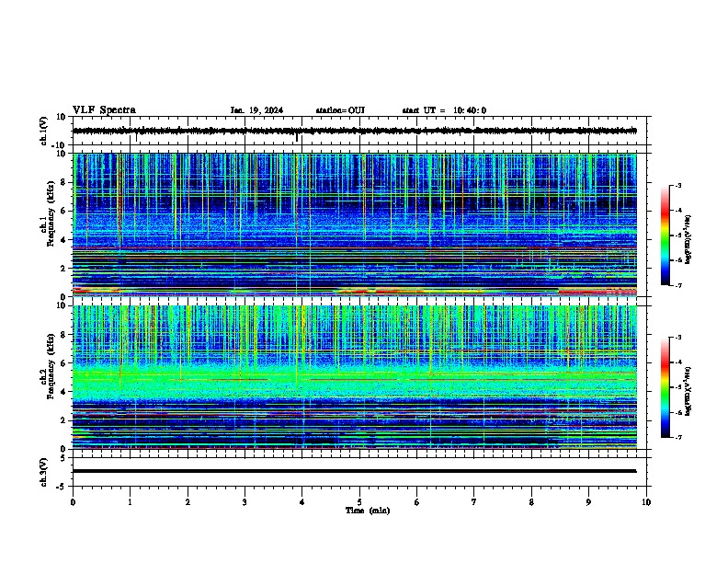The width and height of the screenshot is (728, 563).
Task: Click the time axis tick label "1"
Action: (131, 502)
